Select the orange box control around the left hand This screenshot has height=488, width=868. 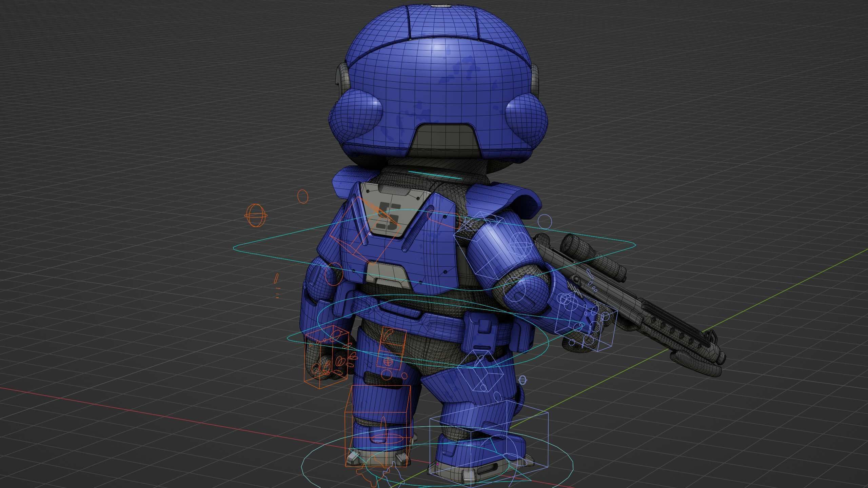326,357
